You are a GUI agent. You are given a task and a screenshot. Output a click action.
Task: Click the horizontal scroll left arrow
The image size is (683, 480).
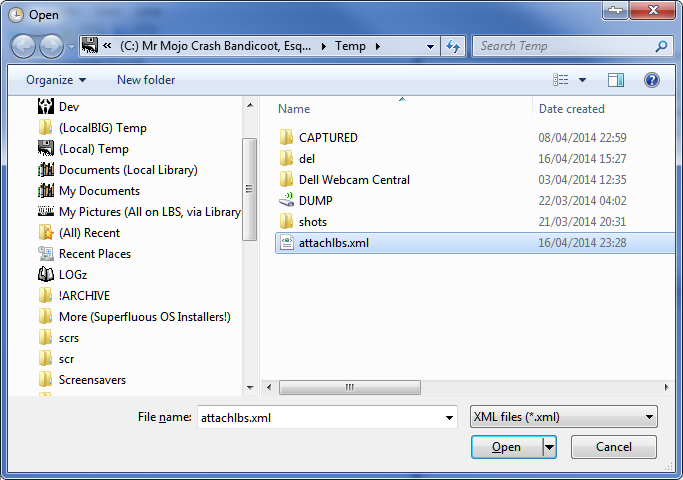pyautogui.click(x=269, y=387)
